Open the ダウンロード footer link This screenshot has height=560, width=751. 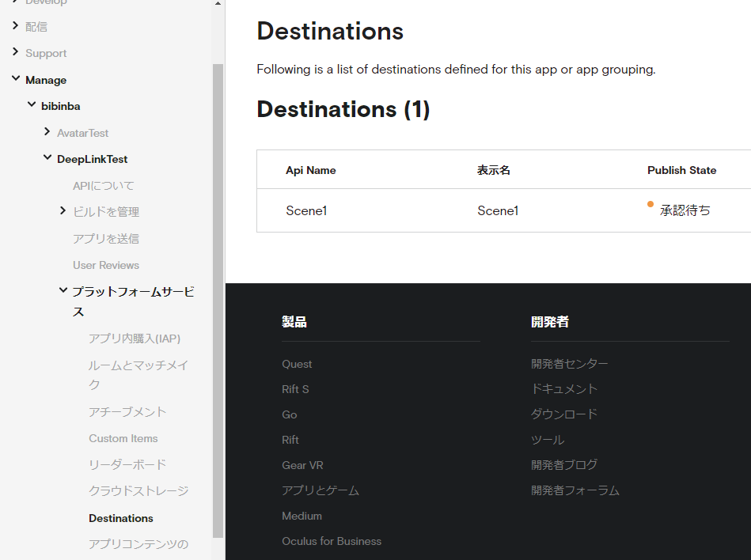click(x=564, y=414)
